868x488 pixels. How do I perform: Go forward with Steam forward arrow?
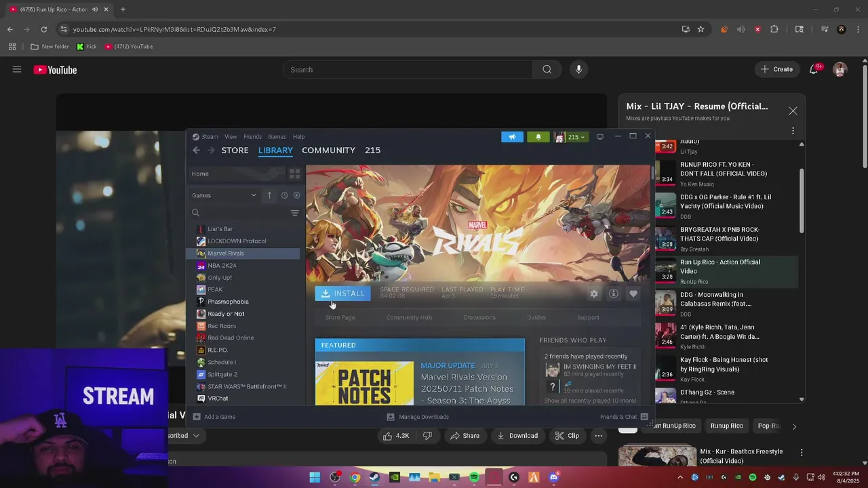pos(211,150)
